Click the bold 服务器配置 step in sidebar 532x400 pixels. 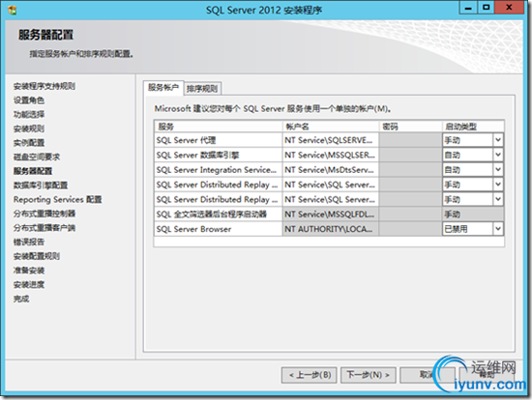33,171
